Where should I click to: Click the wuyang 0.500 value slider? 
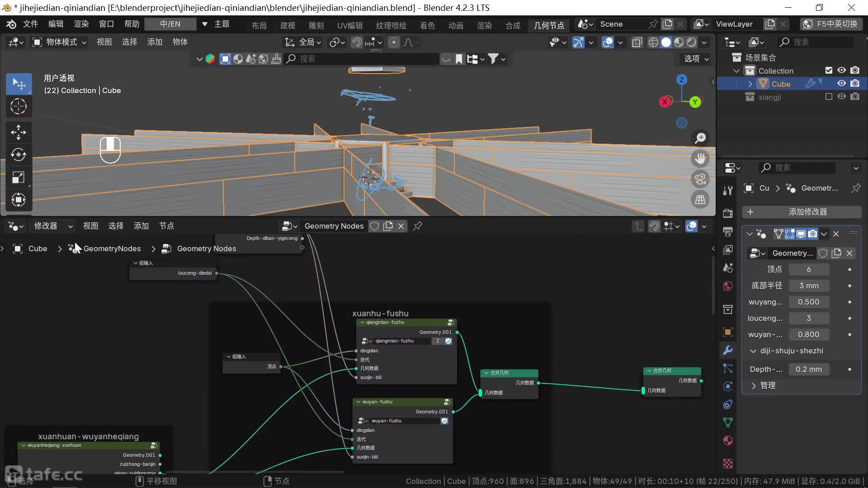pyautogui.click(x=808, y=302)
